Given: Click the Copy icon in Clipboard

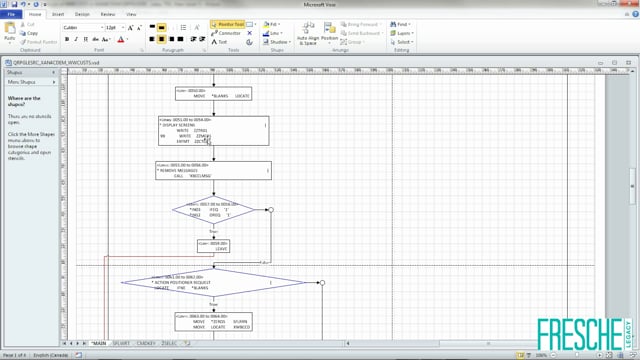Looking at the screenshot, I should tap(29, 33).
